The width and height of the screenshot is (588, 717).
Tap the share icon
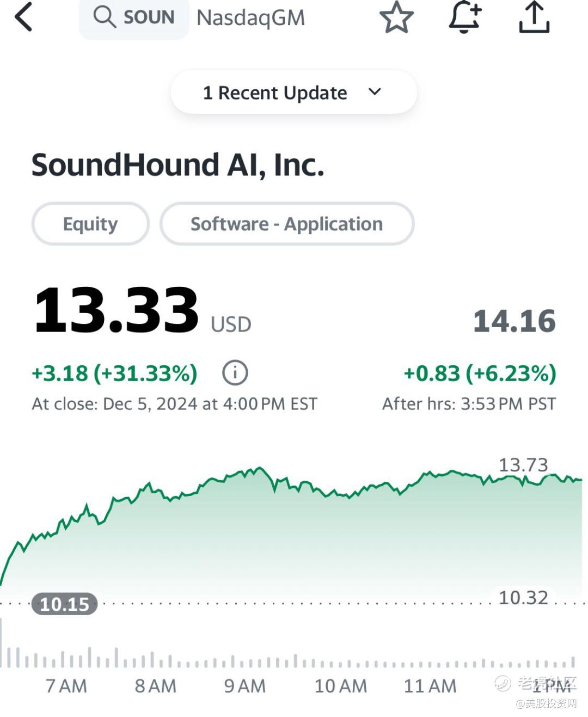coord(534,17)
